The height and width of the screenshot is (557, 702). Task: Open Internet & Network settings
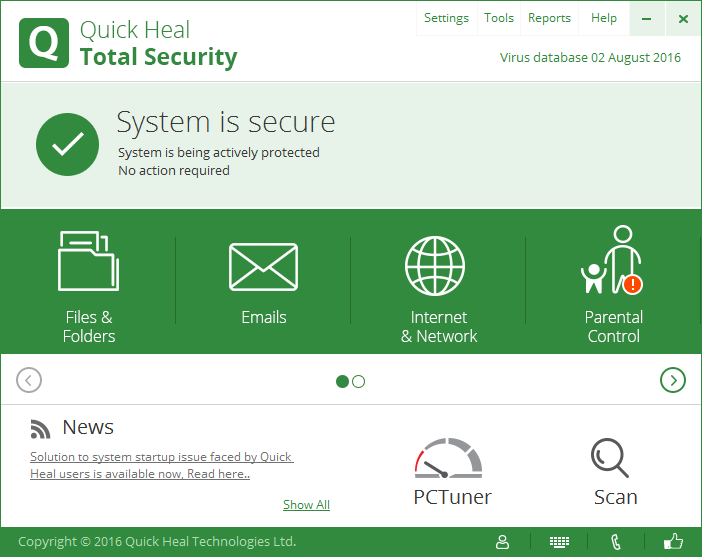point(438,285)
